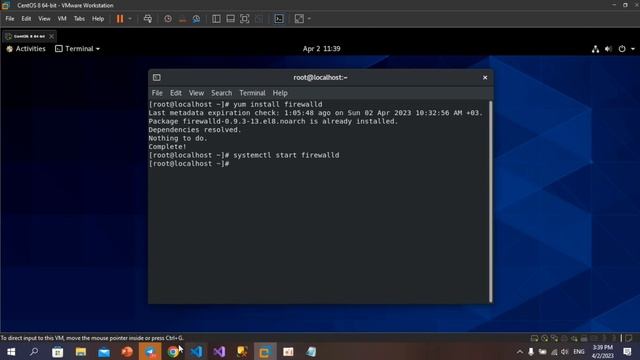Open the Terminal menu in the terminal window
640x360 pixels.
click(252, 93)
